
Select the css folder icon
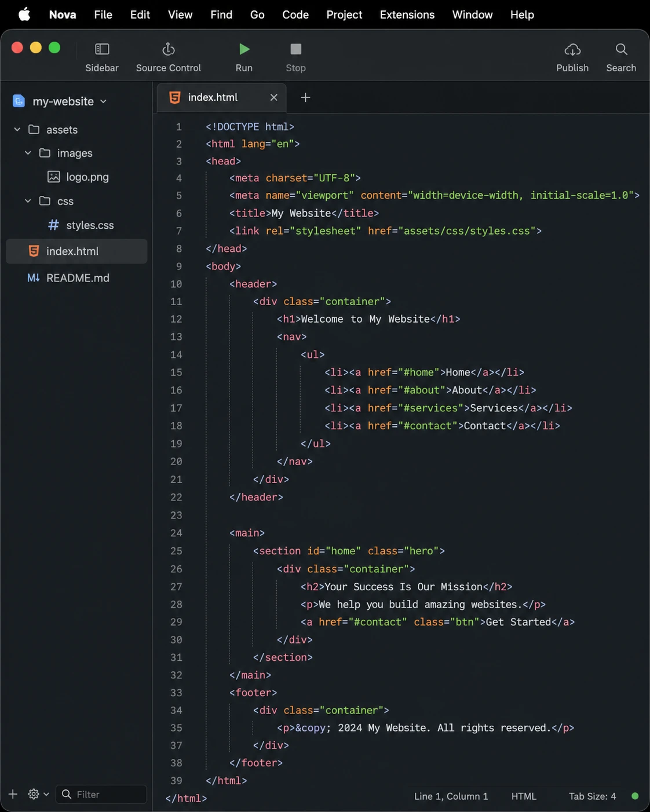click(x=45, y=201)
